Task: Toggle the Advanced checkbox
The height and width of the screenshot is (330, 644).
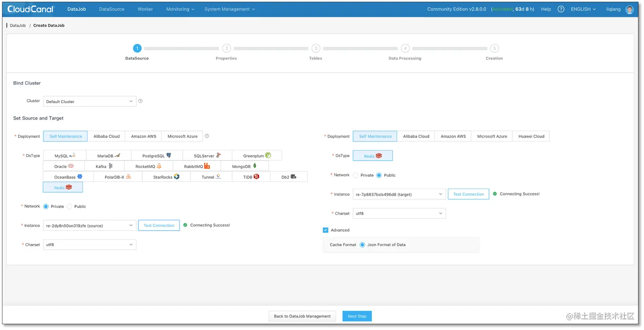Action: (x=326, y=230)
